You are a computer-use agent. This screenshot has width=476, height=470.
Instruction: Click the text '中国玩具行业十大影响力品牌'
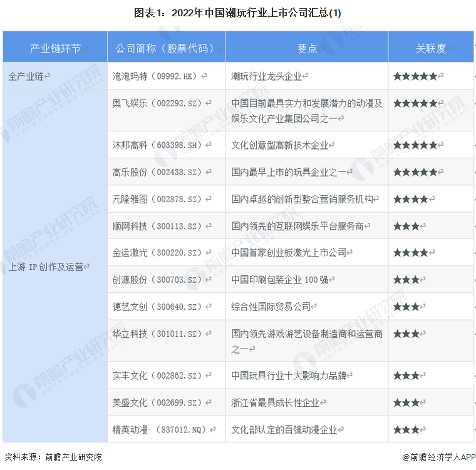(x=289, y=375)
